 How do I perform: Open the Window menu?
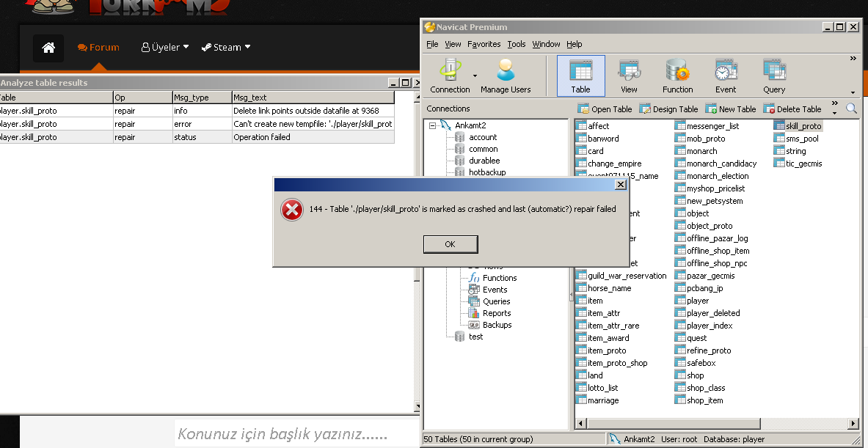pos(547,44)
